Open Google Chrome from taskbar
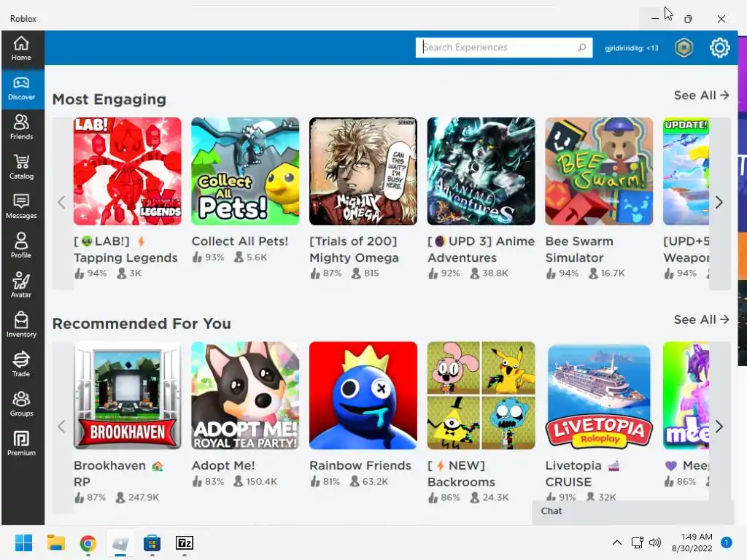747x560 pixels. [88, 542]
